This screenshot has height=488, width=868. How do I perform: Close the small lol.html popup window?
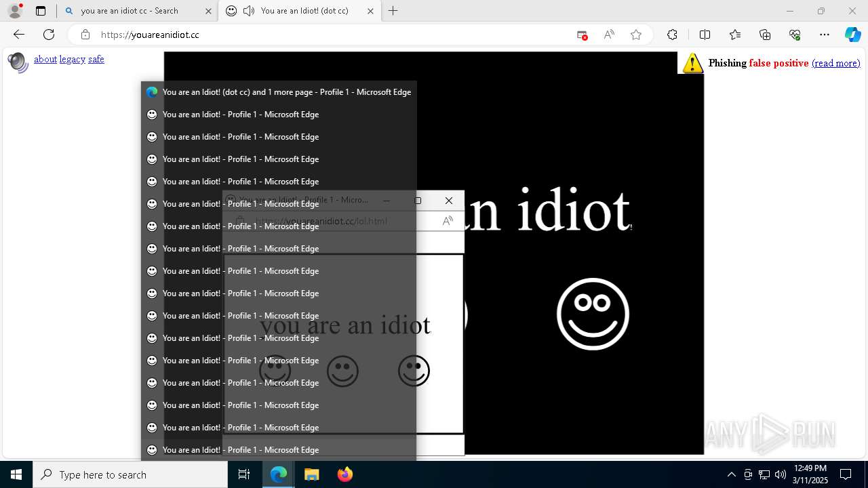(x=448, y=200)
